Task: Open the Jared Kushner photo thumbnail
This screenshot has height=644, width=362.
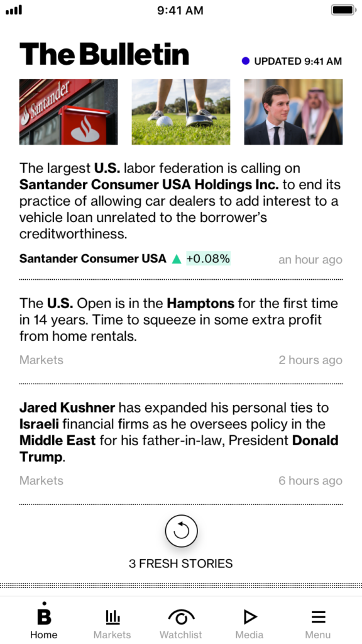Action: 293,112
